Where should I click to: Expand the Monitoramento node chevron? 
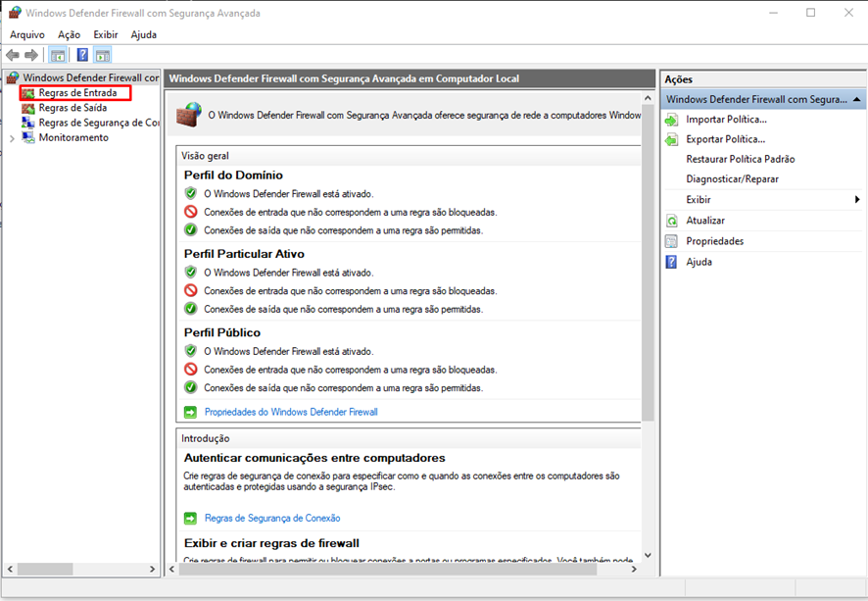point(12,138)
